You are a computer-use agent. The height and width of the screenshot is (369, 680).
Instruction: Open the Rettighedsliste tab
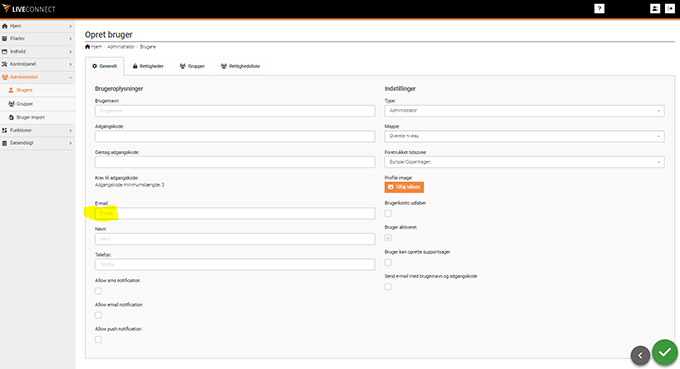pyautogui.click(x=240, y=66)
